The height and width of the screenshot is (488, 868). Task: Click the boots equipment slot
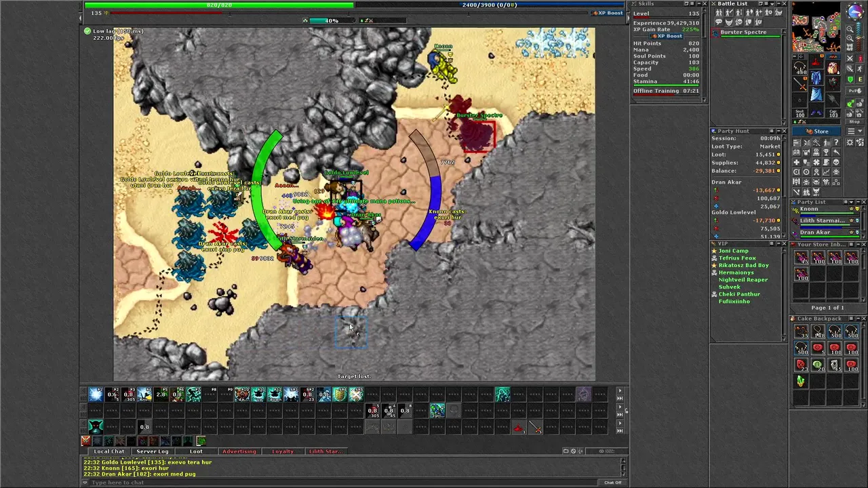pos(816,112)
